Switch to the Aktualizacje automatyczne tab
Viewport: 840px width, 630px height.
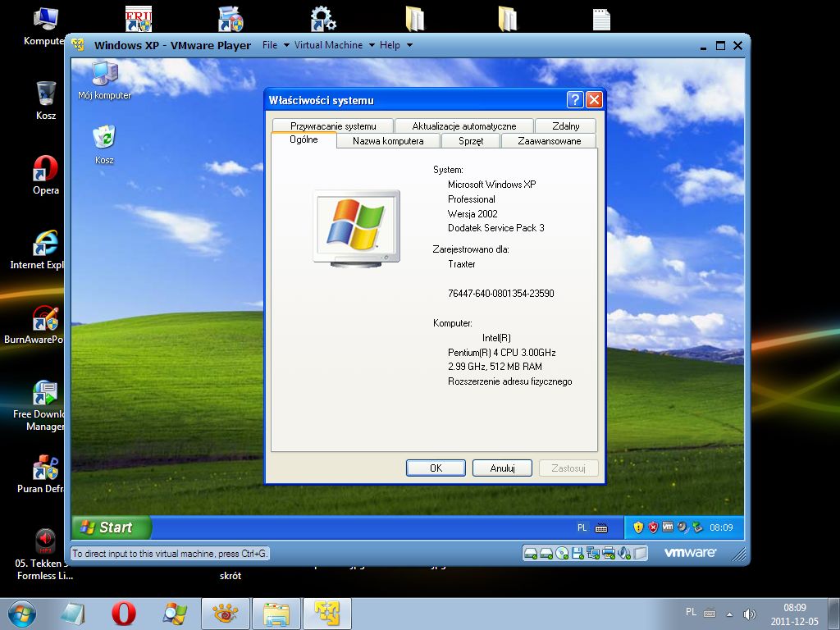464,126
